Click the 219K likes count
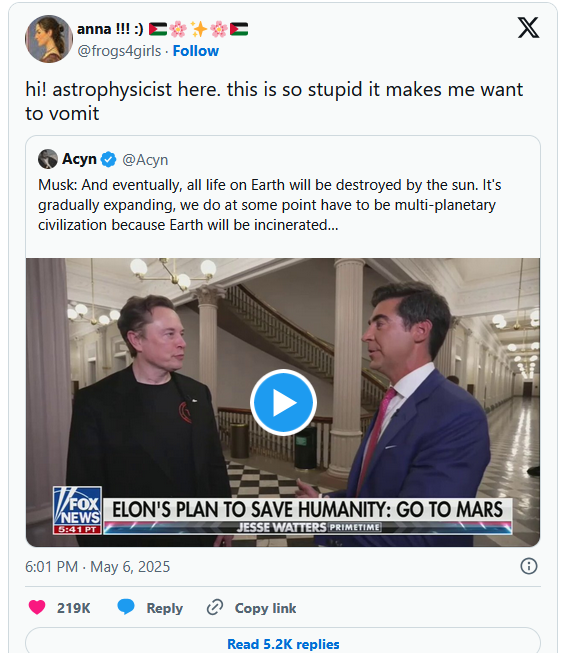The width and height of the screenshot is (563, 653). (x=74, y=608)
